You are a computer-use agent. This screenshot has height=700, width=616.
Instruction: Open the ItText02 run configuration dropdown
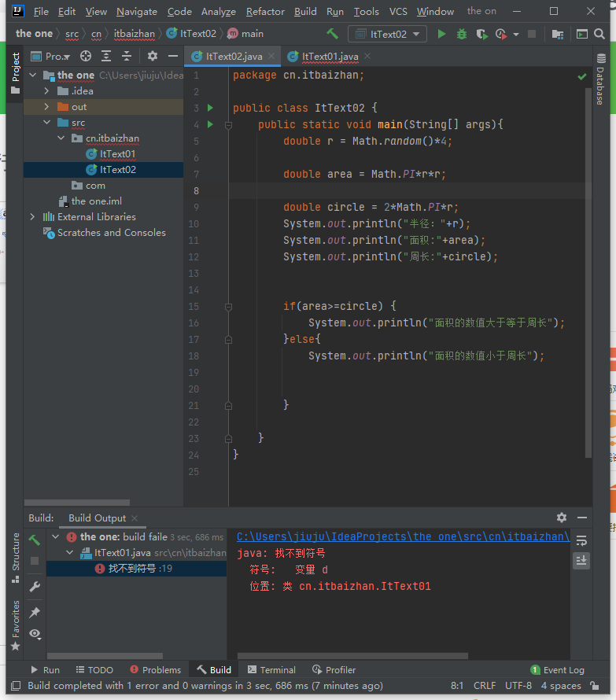click(x=387, y=34)
